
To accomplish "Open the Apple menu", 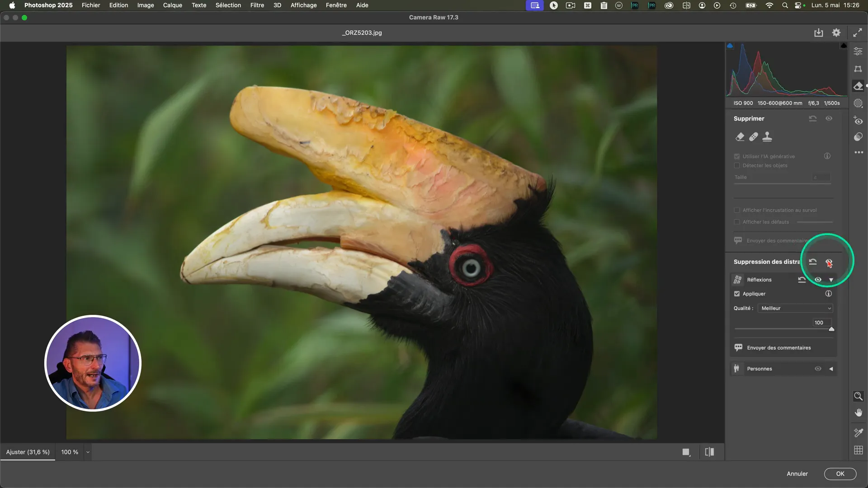I will (12, 5).
